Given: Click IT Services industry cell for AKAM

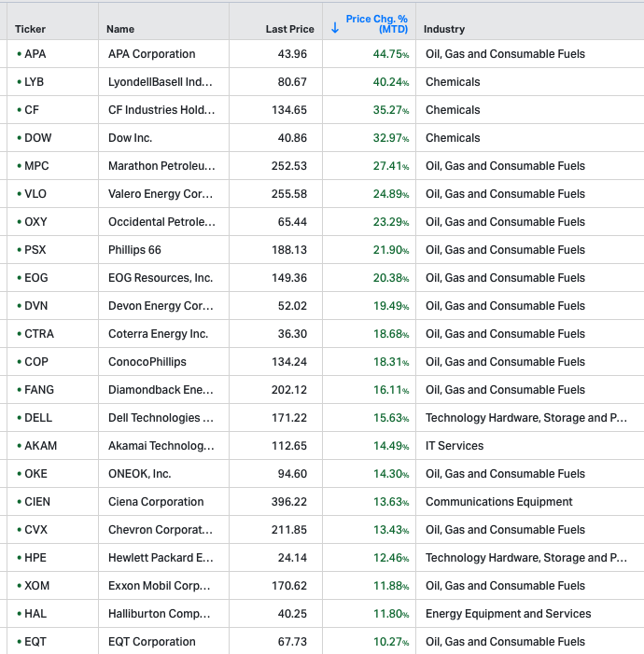Looking at the screenshot, I should point(455,446).
